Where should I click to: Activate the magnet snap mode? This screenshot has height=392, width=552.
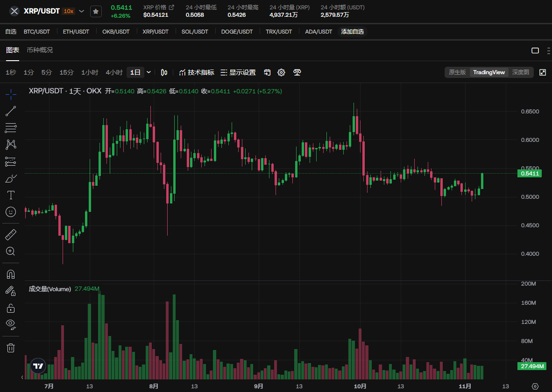(x=11, y=274)
